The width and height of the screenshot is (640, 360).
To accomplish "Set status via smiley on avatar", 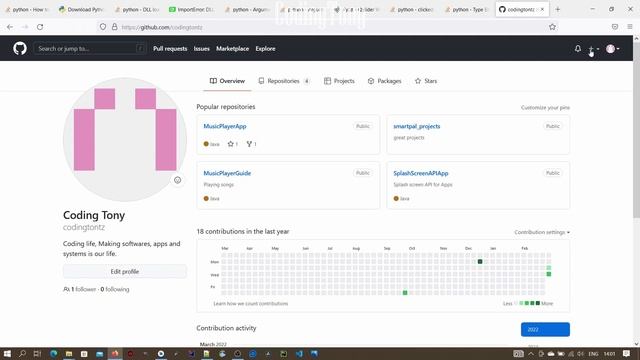I will coord(178,180).
